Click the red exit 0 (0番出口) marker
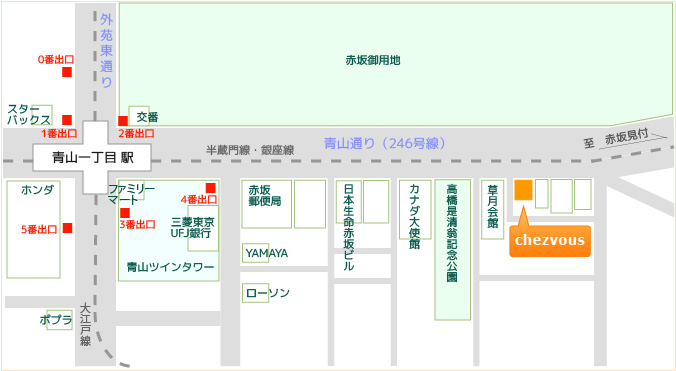This screenshot has width=676, height=371. point(67,72)
